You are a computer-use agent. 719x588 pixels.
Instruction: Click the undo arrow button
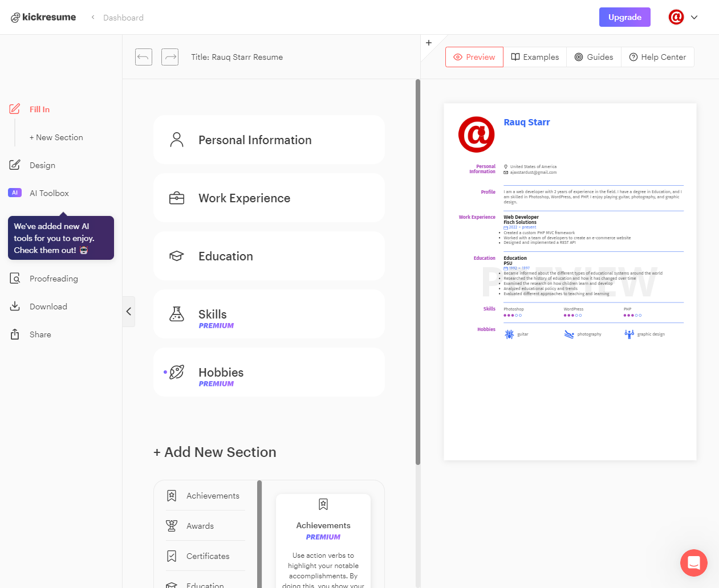pos(144,57)
